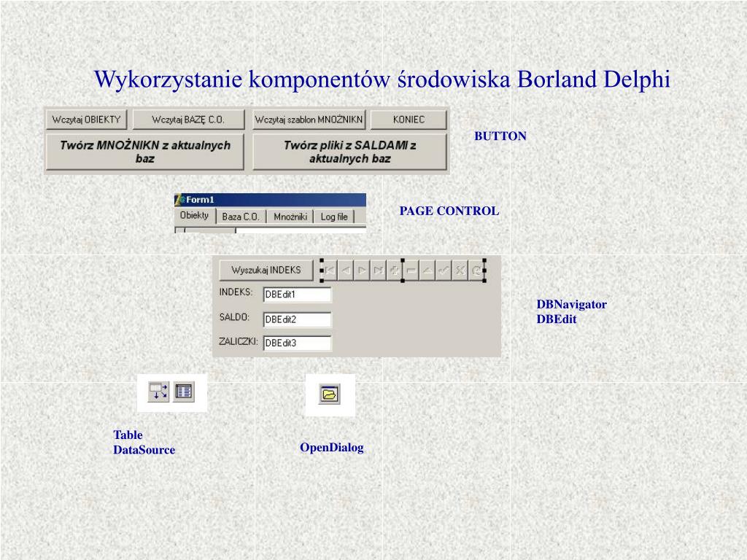
Task: Click the Wyszukaj INDEKS button
Action: [x=266, y=270]
